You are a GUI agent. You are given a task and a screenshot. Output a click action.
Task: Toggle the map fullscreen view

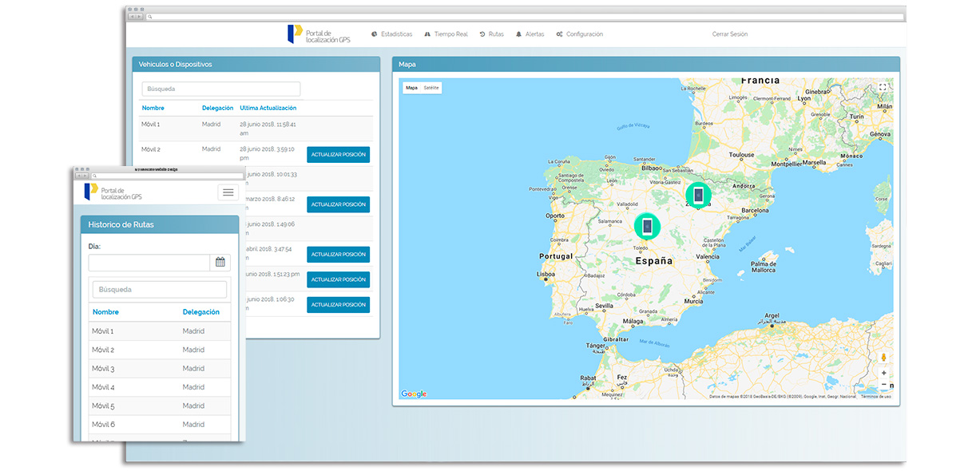tap(883, 88)
